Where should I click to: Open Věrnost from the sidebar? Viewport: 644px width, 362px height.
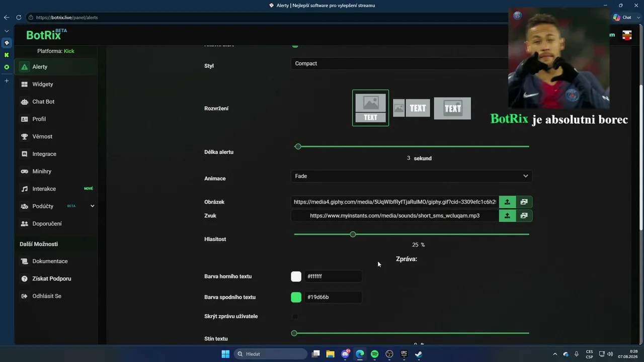coord(56,137)
